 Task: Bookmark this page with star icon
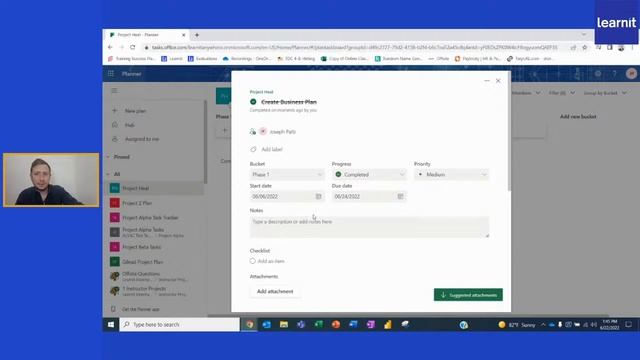pos(584,47)
